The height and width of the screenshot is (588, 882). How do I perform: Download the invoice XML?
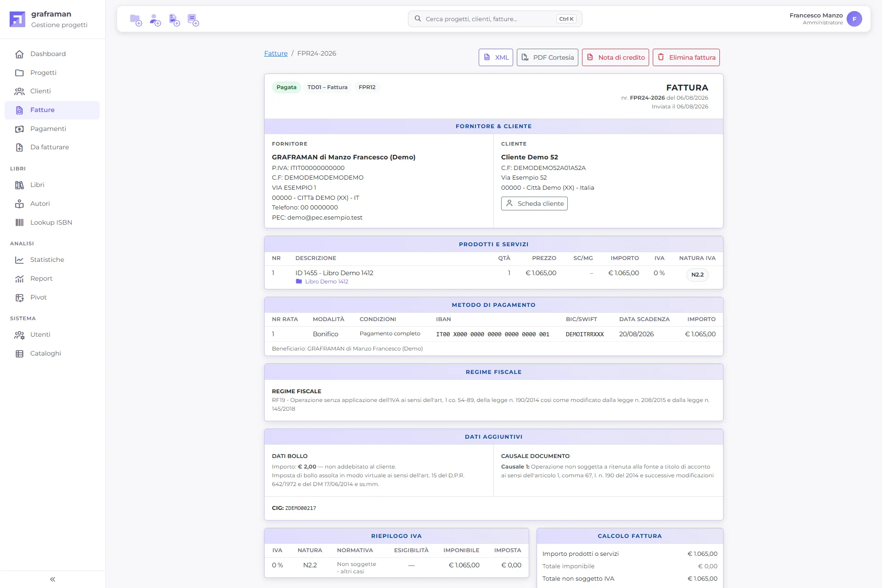point(496,57)
